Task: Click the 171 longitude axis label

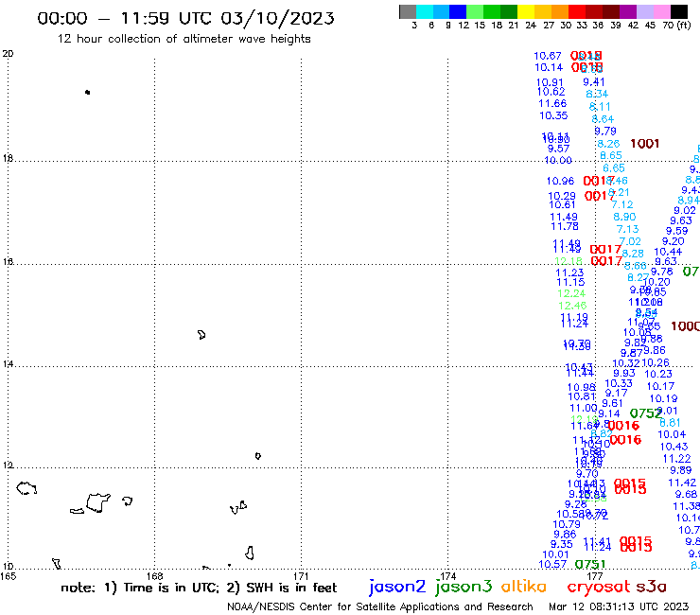Action: [x=301, y=576]
